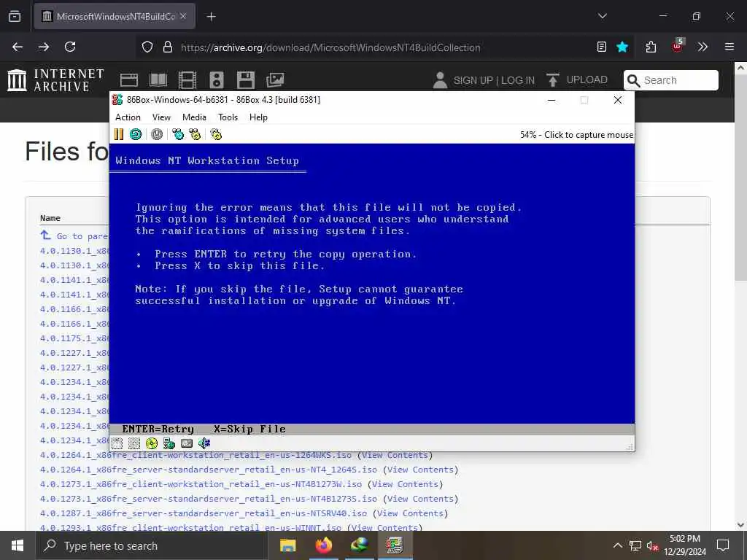Click the teal hard reset toolbar icon
This screenshot has height=560, width=747.
(136, 134)
